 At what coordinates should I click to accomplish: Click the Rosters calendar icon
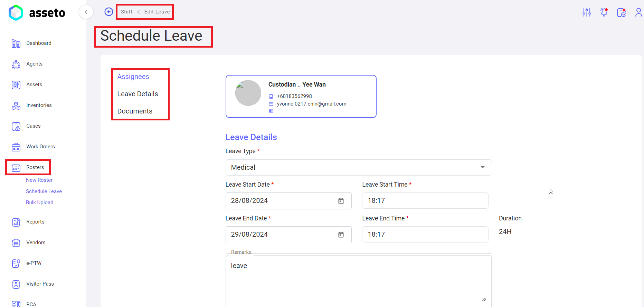click(x=16, y=168)
